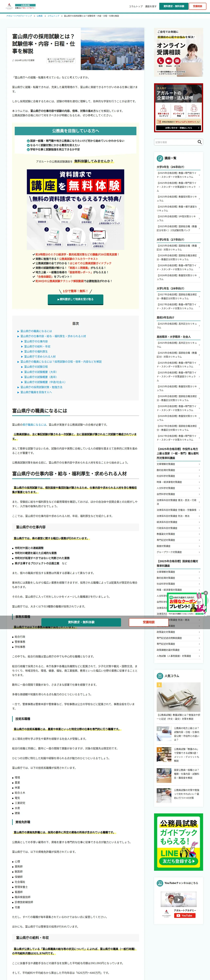Screen dimensions: 210x980
Task: Click the 人気コラム bookmark icon
Action: [x=160, y=676]
